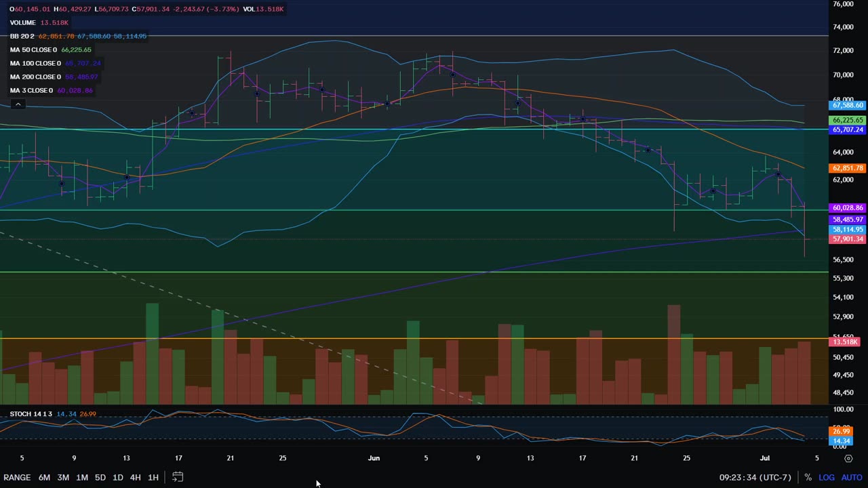The height and width of the screenshot is (488, 868).
Task: Click the 58,485.97 price label
Action: click(848, 220)
